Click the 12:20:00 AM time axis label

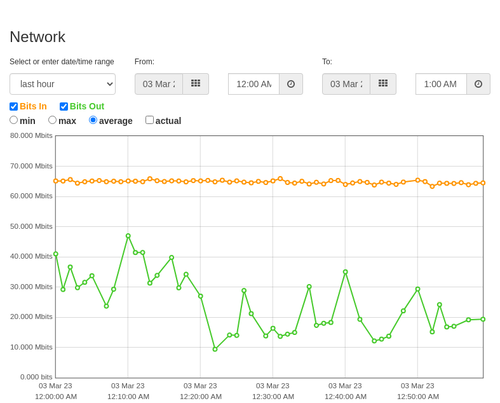[x=201, y=397]
